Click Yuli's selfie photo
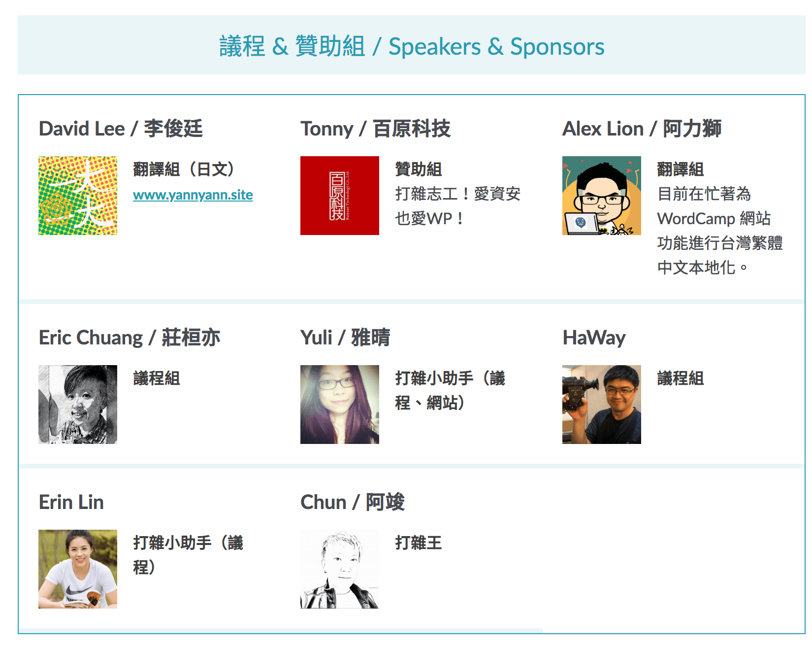Screen dimensions: 812x645 pos(340,405)
